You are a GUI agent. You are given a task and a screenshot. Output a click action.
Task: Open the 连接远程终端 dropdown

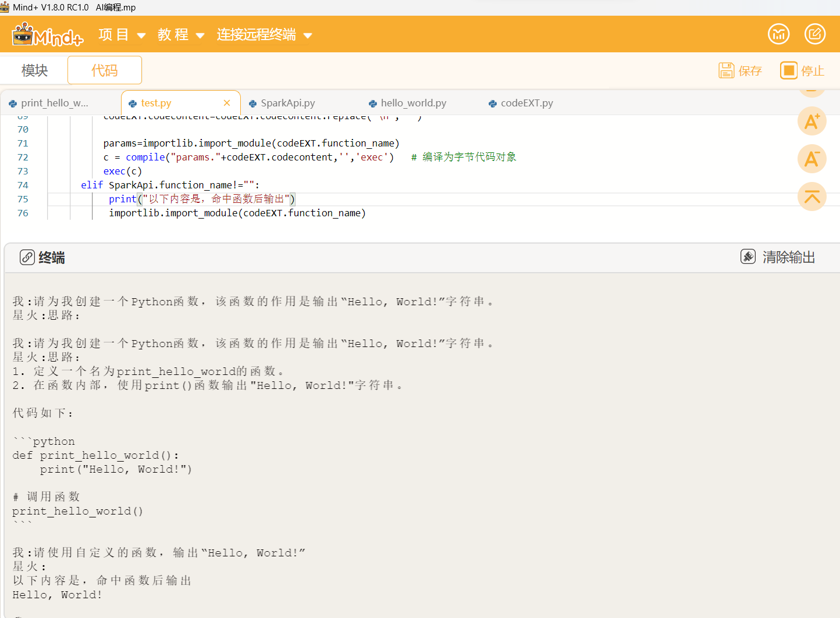265,35
